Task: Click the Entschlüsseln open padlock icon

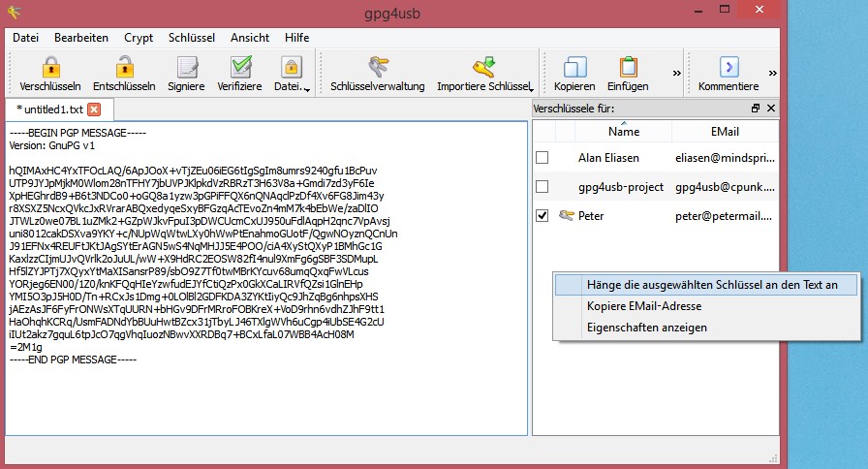Action: pyautogui.click(x=124, y=68)
